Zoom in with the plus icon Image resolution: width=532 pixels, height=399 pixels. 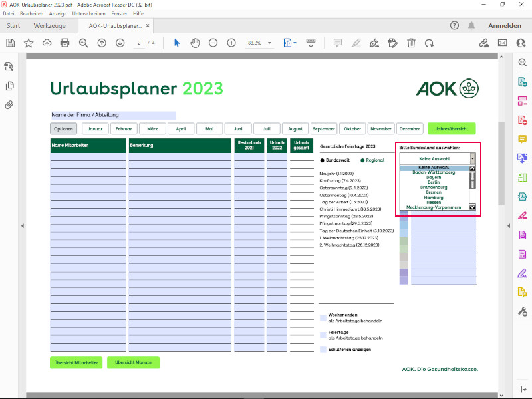click(x=231, y=43)
